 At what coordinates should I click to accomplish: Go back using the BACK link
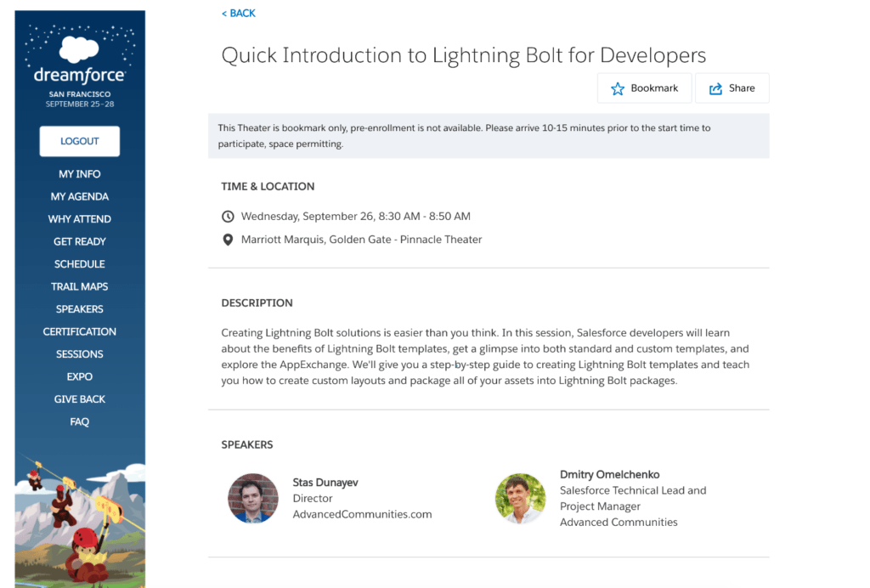coord(239,14)
